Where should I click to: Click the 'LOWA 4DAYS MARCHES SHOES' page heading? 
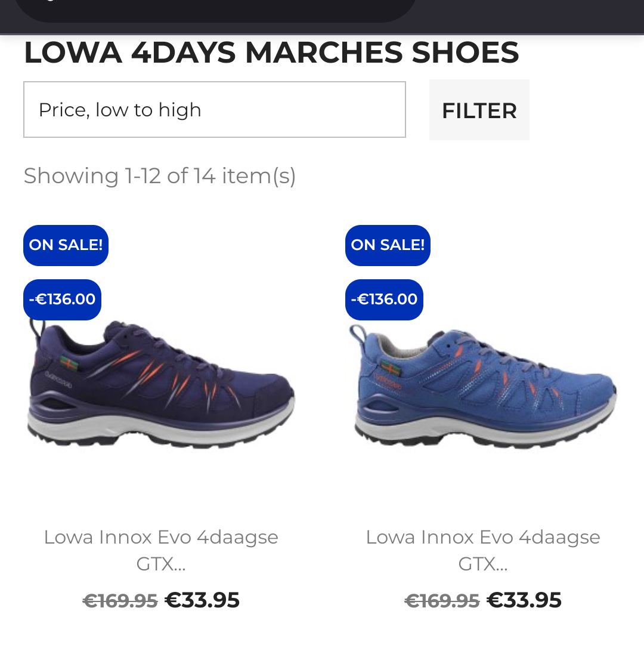tap(271, 53)
